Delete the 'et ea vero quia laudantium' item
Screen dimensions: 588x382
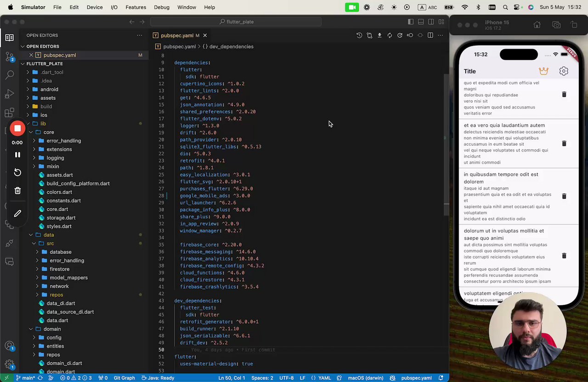[x=564, y=143]
